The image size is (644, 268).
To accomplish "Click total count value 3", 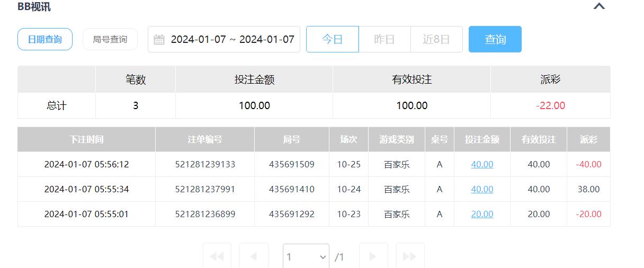I will click(136, 105).
